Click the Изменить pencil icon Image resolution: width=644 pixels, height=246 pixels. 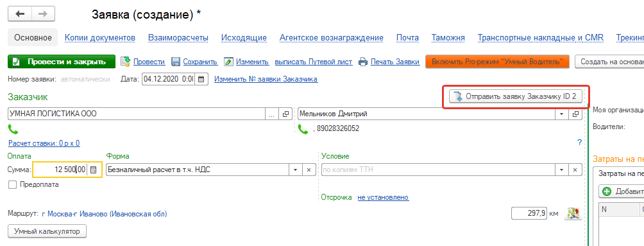click(229, 62)
